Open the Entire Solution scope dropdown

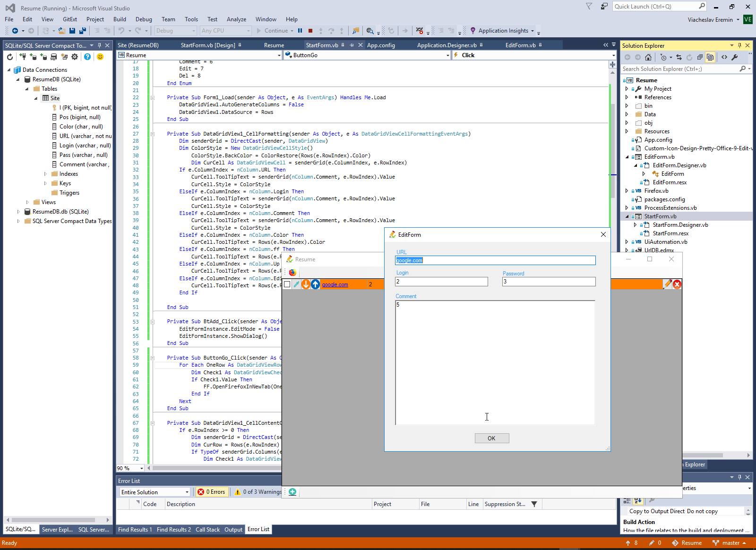[155, 492]
